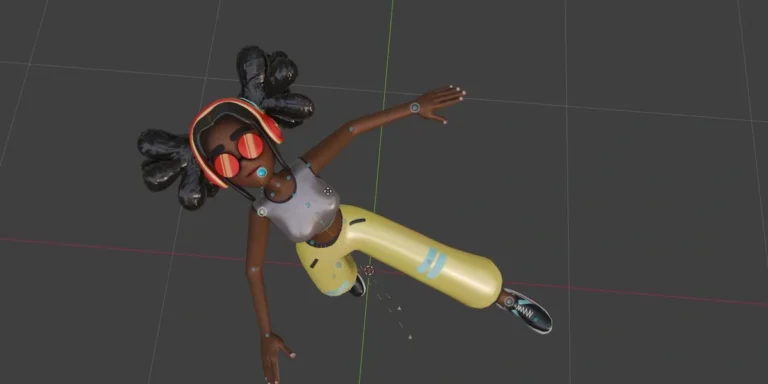The image size is (768, 384).
Task: Select the white crosshair control on chest
Action: (x=328, y=191)
